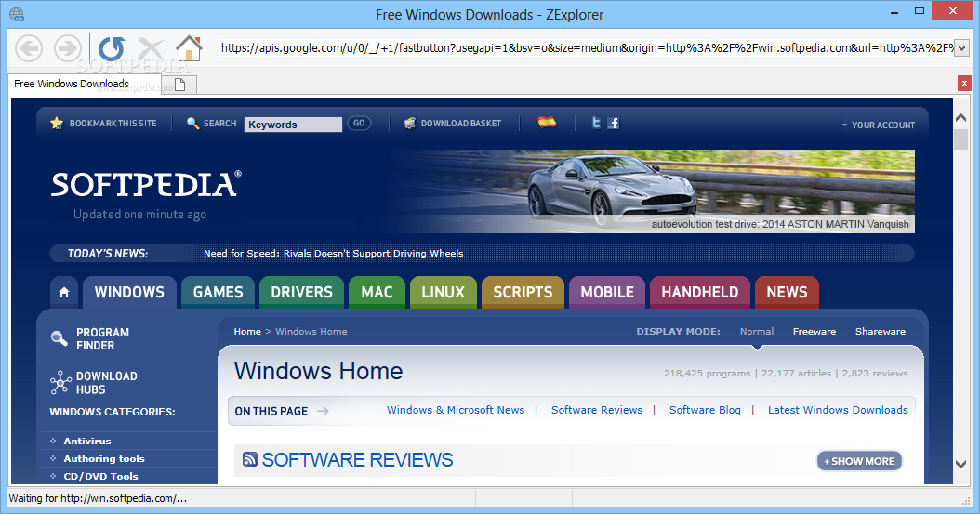Click the scrollbar down arrow
The image size is (980, 514).
(961, 464)
